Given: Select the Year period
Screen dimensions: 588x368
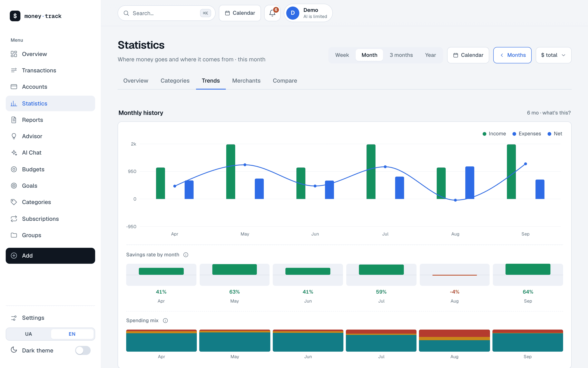Looking at the screenshot, I should click(x=430, y=55).
